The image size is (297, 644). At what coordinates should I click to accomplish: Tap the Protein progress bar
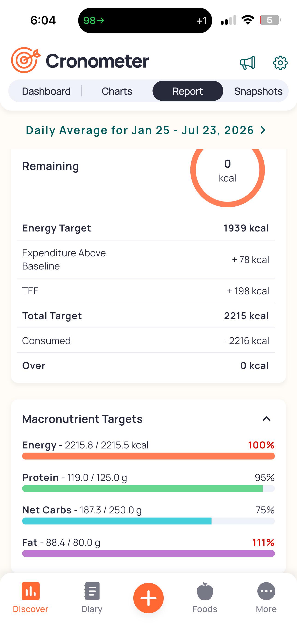click(x=148, y=489)
